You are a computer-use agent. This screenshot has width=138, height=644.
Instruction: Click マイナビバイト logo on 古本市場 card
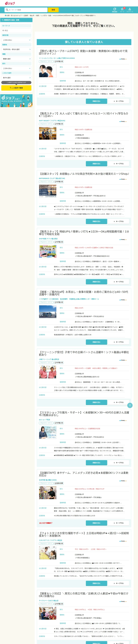pos(123,481)
